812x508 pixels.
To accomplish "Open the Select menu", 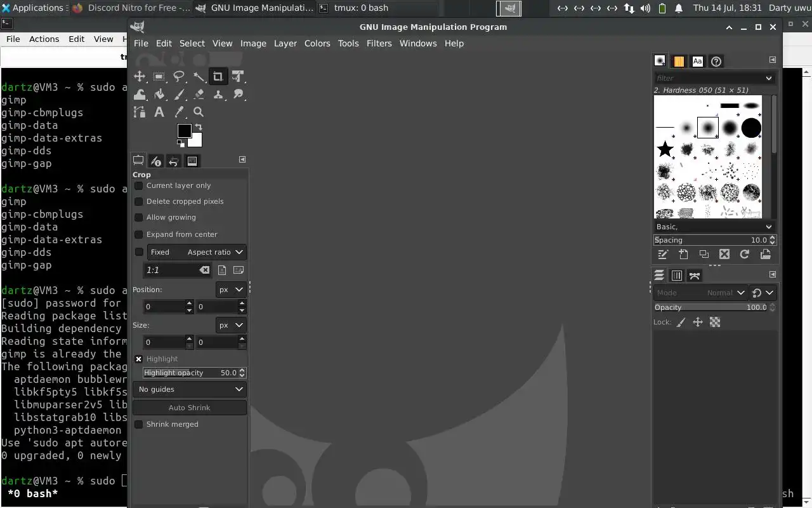I will coord(192,43).
